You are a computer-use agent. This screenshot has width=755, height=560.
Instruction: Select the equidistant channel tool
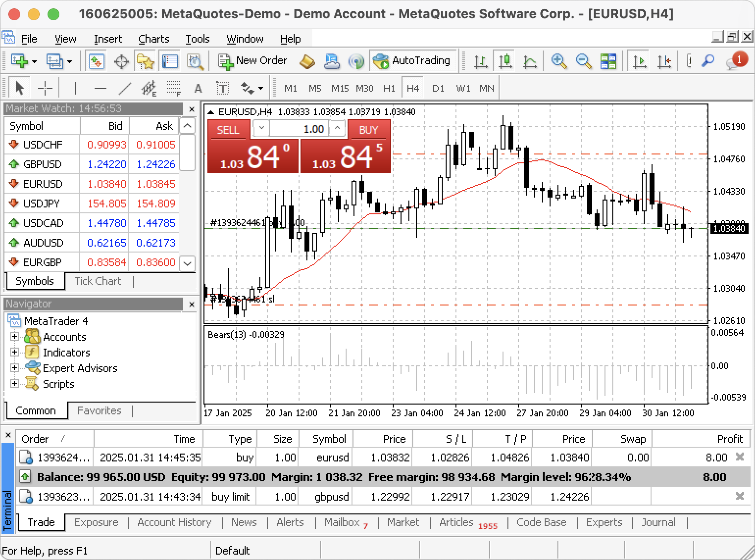pos(149,88)
